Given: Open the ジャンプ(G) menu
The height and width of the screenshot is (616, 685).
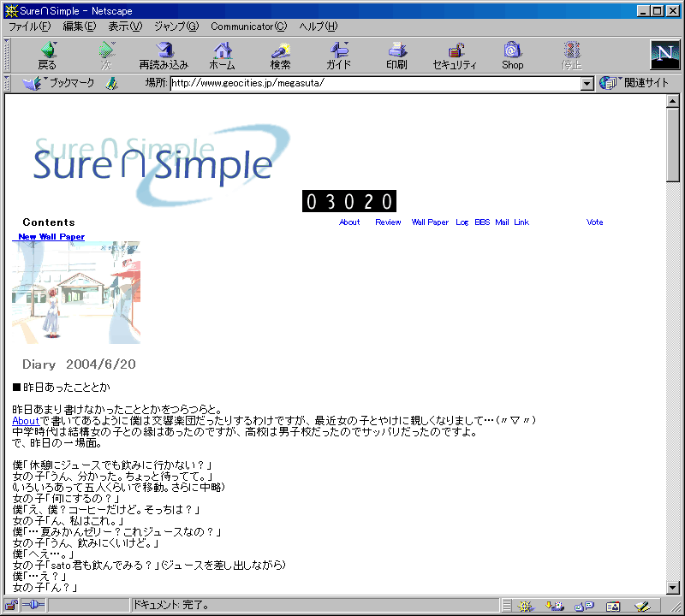Looking at the screenshot, I should pos(176,27).
